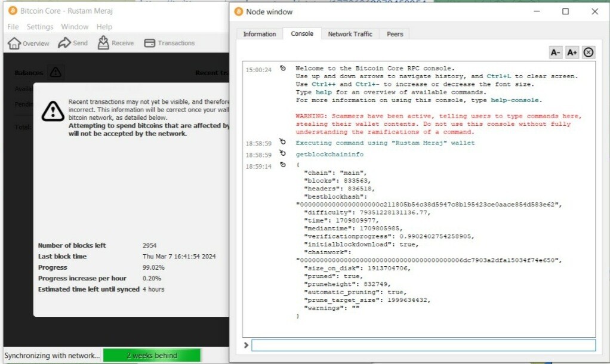Switch to the Network Traffic tab

click(x=350, y=34)
